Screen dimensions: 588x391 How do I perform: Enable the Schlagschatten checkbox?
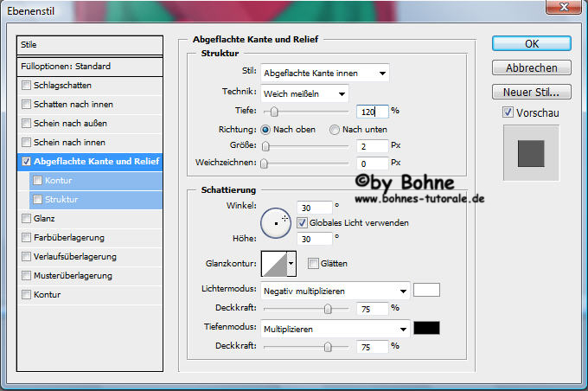(27, 86)
